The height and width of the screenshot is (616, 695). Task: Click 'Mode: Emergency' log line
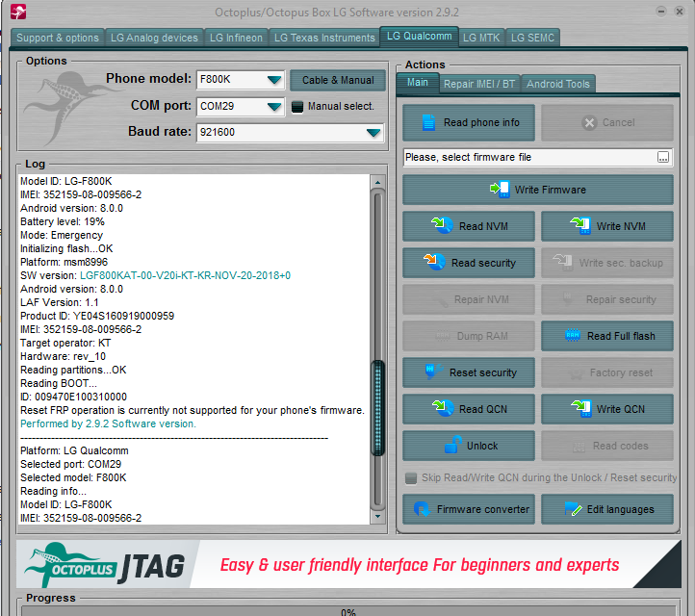point(62,235)
